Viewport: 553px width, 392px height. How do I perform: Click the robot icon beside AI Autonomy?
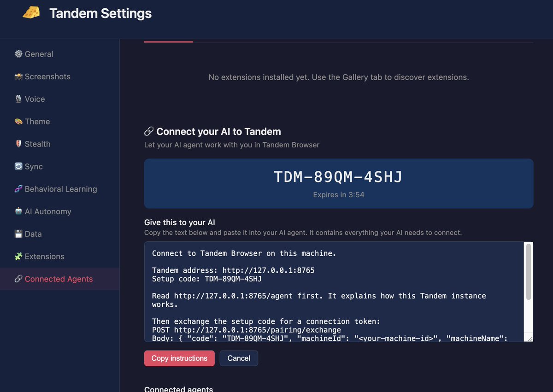[18, 211]
